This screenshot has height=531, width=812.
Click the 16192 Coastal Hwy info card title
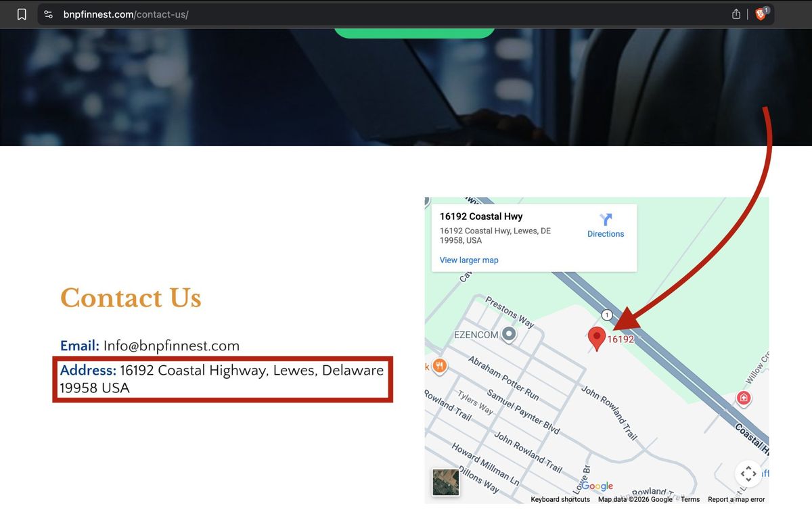481,216
